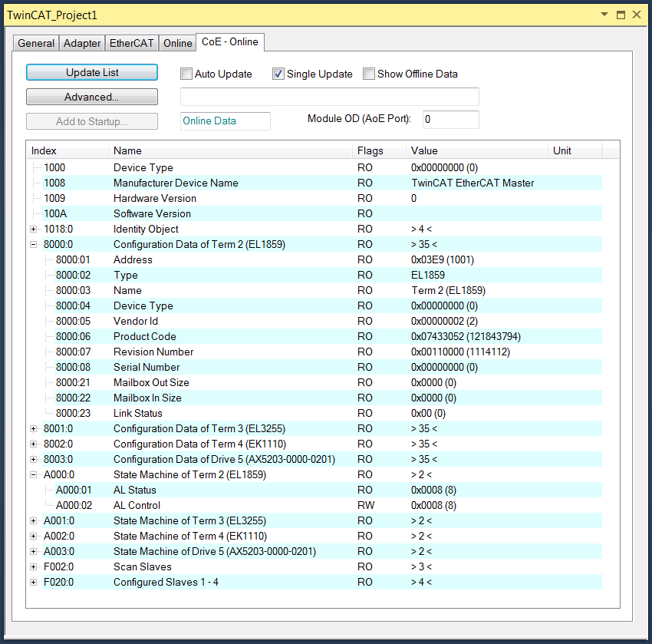
Task: Select the A000:01 AL Status entry
Action: pos(328,490)
